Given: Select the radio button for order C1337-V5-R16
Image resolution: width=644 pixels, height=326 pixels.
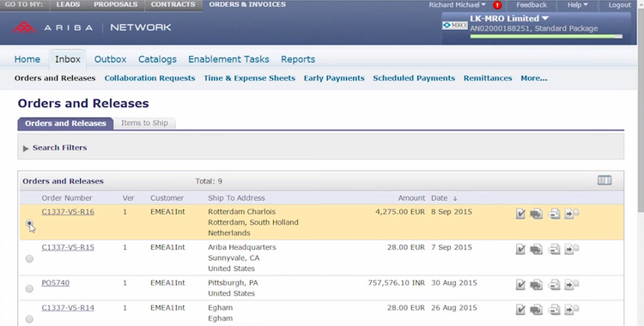Looking at the screenshot, I should [29, 223].
